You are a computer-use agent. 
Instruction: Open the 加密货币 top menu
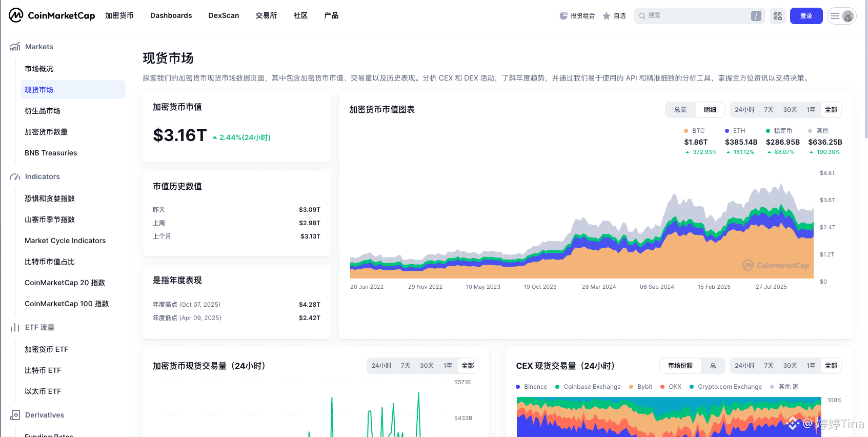coord(119,15)
